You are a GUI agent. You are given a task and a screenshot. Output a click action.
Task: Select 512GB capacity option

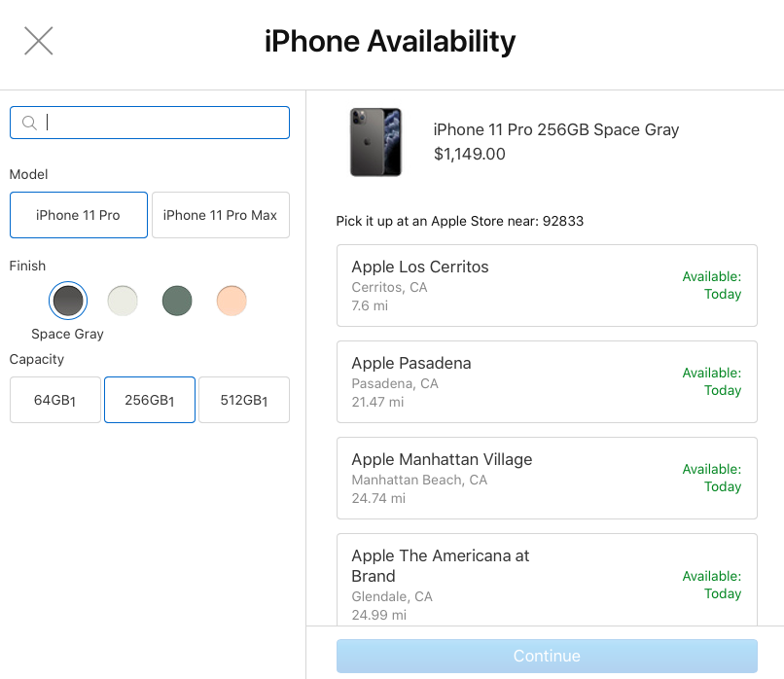[244, 400]
